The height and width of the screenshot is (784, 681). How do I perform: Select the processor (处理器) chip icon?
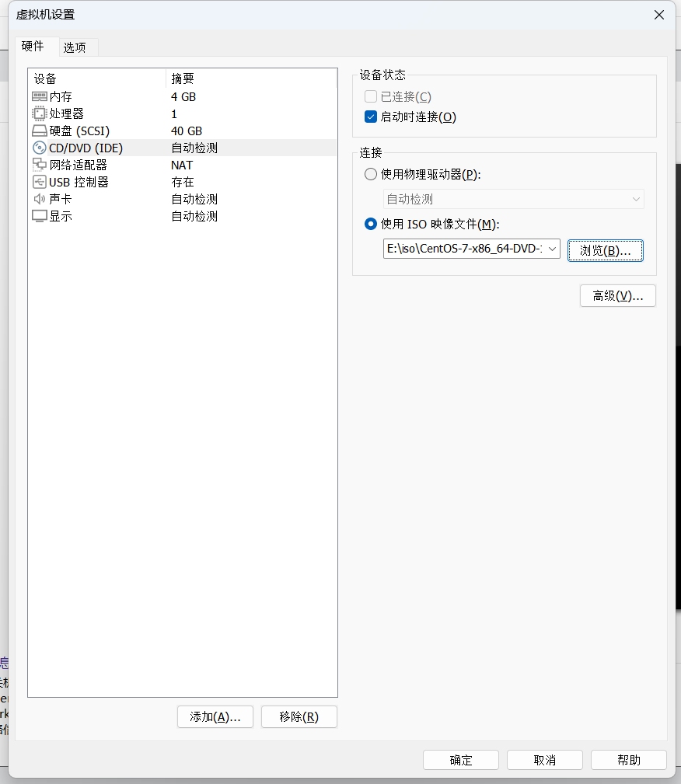40,113
